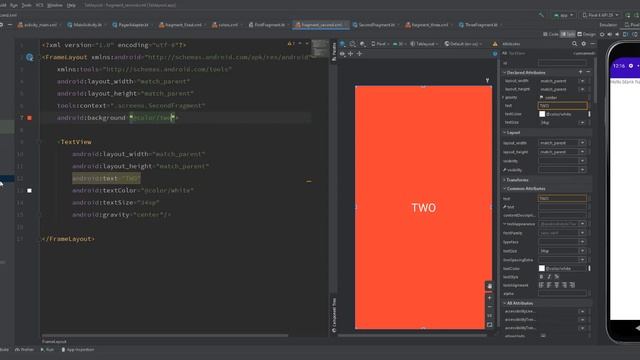Open the Run tool window button

click(47, 350)
